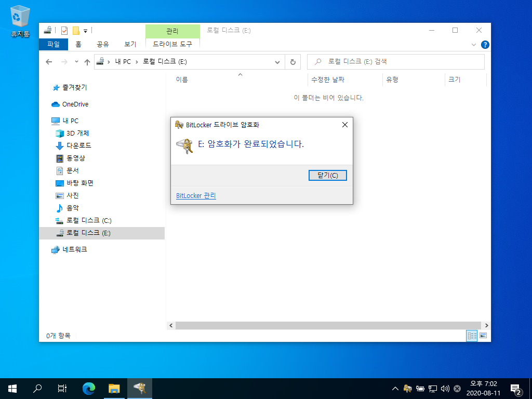Open recent locations dropdown arrow
Viewport: 532px width, 399px height.
[76, 62]
